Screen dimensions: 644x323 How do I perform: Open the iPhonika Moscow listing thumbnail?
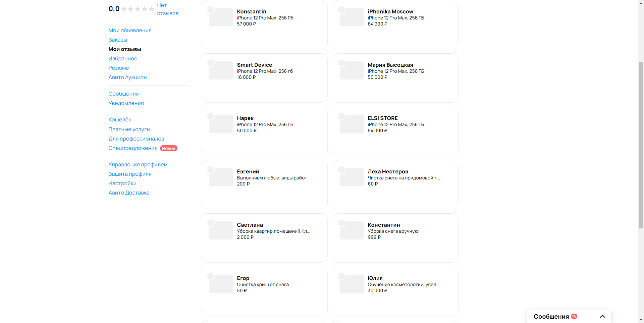(x=352, y=17)
